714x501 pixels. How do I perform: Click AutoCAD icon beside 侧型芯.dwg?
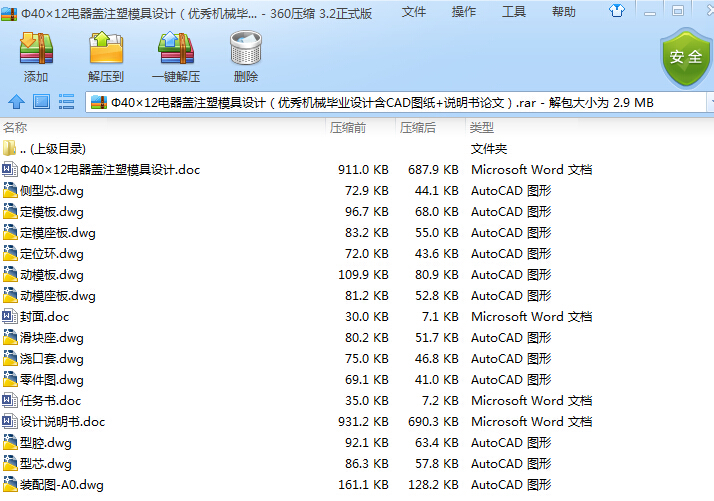tap(10, 190)
